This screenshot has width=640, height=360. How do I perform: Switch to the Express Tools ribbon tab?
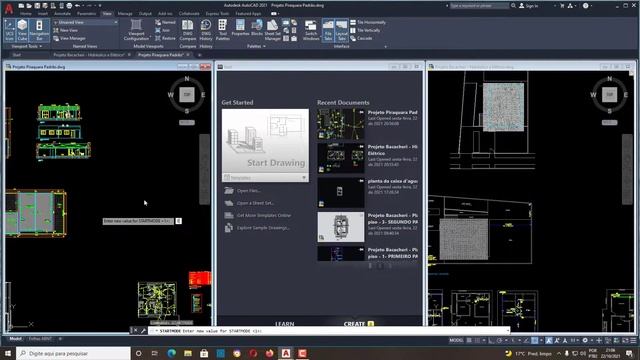click(217, 13)
